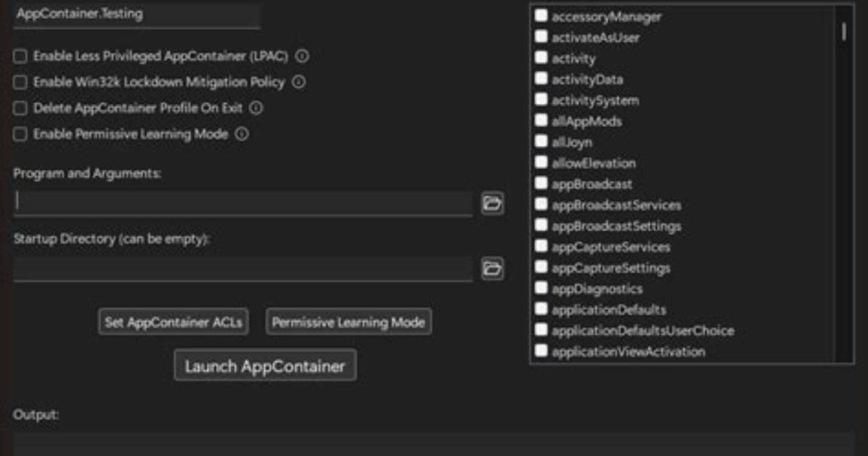Check Enable Permissive Learning Mode option
This screenshot has height=456, width=868.
tap(20, 134)
